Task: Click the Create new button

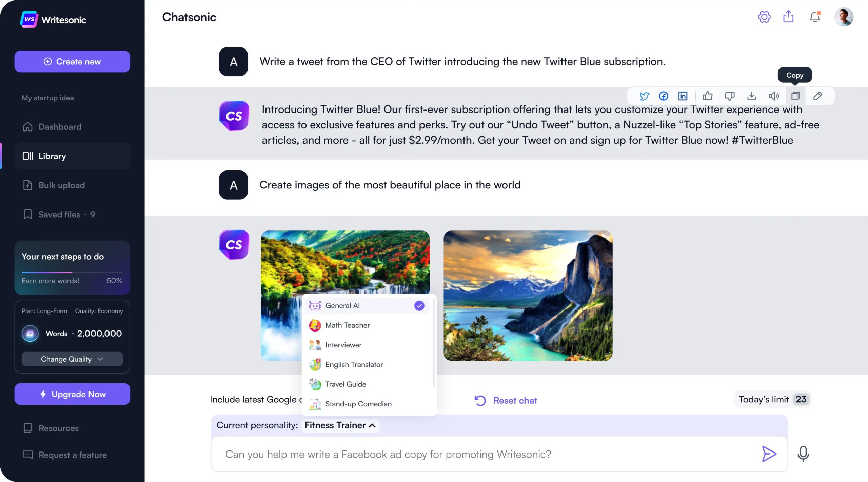Action: [73, 61]
